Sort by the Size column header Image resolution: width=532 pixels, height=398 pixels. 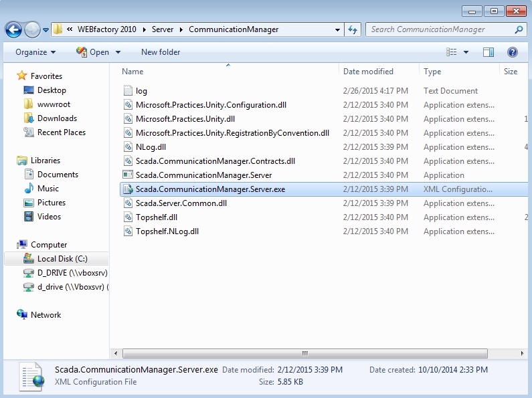(x=511, y=72)
